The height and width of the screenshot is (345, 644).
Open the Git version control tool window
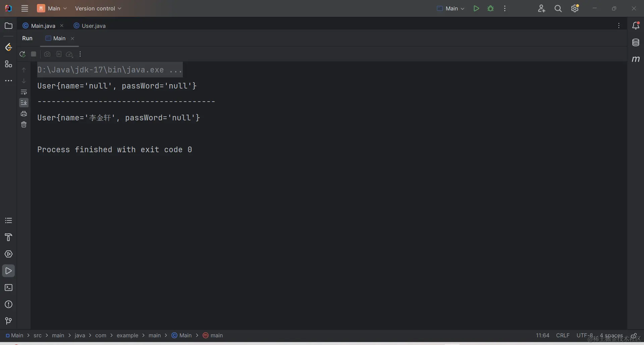[9, 321]
